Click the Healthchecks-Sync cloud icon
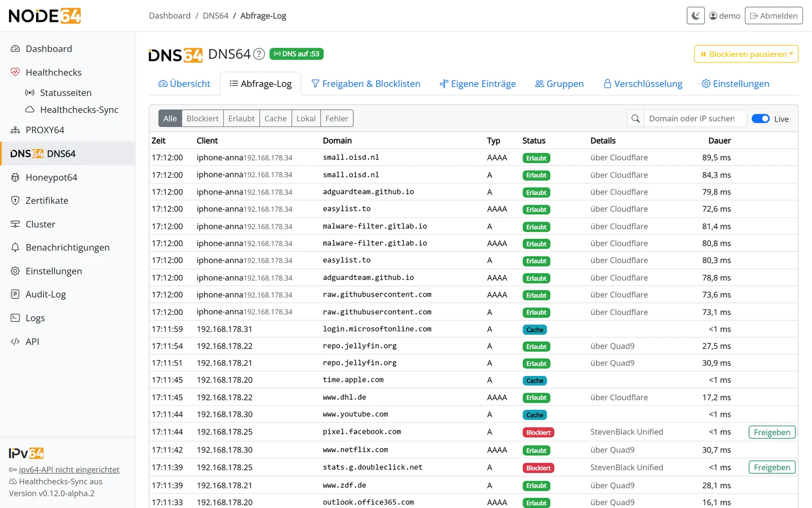The width and height of the screenshot is (812, 508). tap(30, 110)
